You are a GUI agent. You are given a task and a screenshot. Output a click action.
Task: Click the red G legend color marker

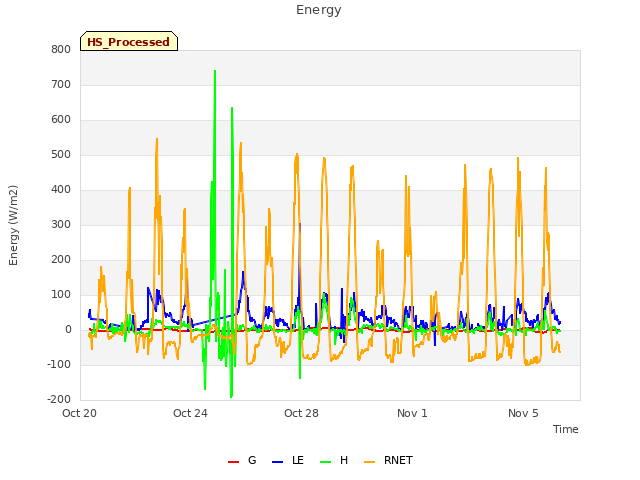(233, 462)
